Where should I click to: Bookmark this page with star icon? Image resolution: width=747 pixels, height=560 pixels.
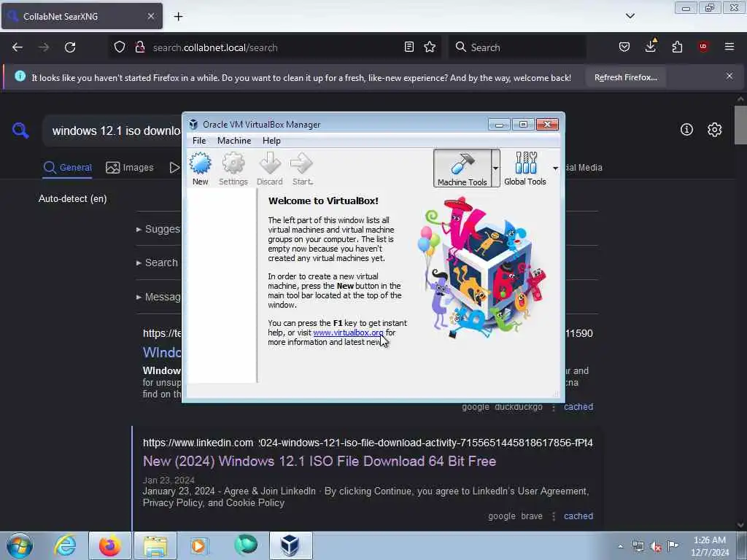point(430,47)
